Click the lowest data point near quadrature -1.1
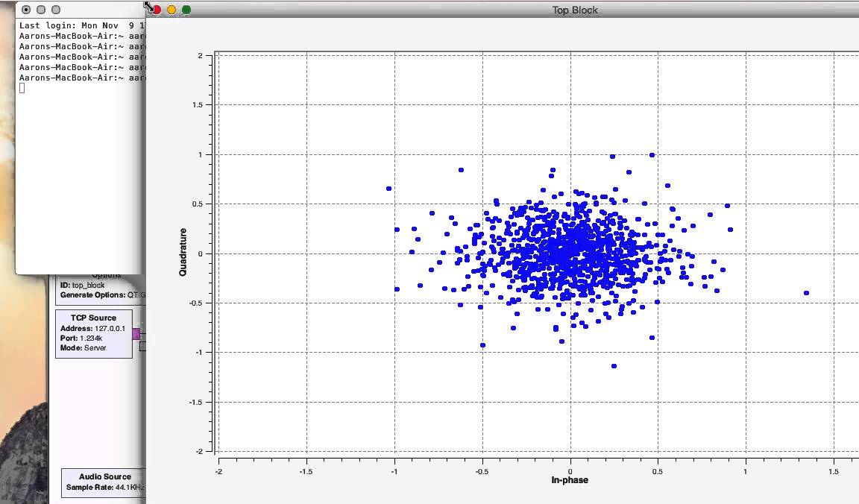Image resolution: width=859 pixels, height=504 pixels. tap(614, 366)
